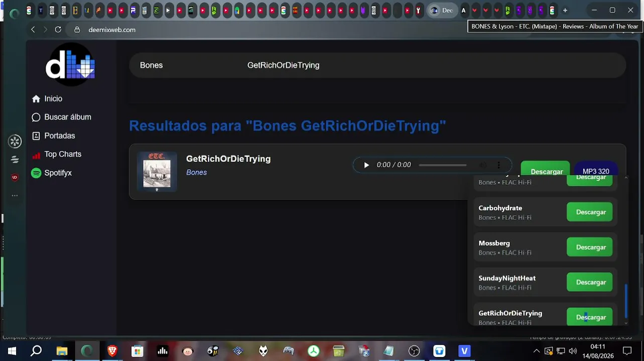Go back to the previous page
Screen dimensions: 644x361
click(33, 30)
